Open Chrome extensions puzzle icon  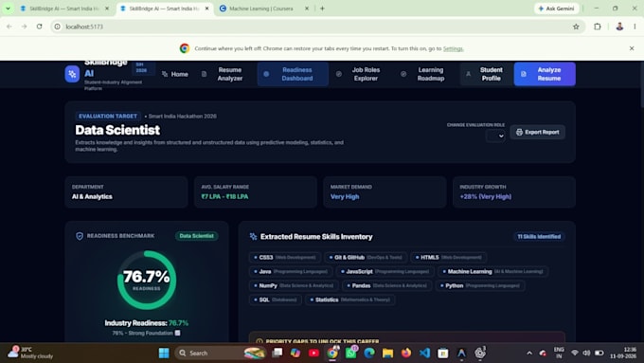(x=598, y=27)
